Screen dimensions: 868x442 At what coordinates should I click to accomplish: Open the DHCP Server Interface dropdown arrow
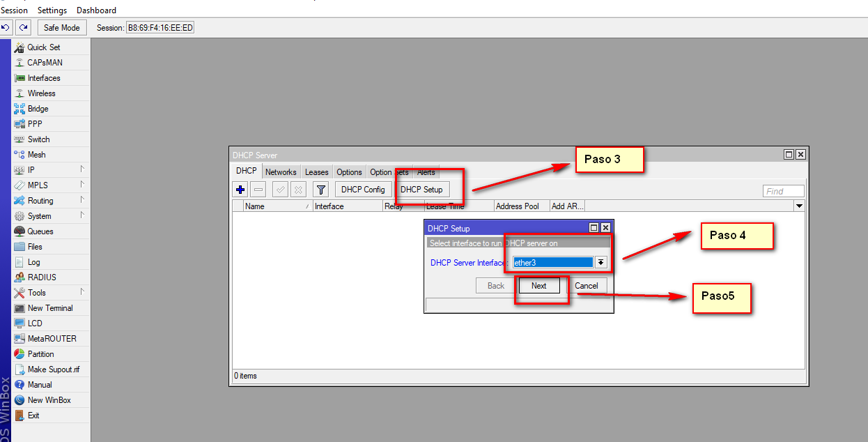coord(600,263)
